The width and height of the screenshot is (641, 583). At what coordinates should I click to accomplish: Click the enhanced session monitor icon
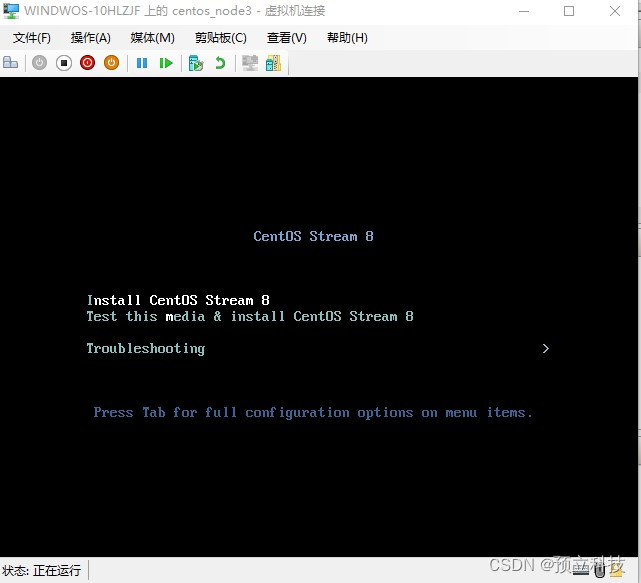point(250,63)
